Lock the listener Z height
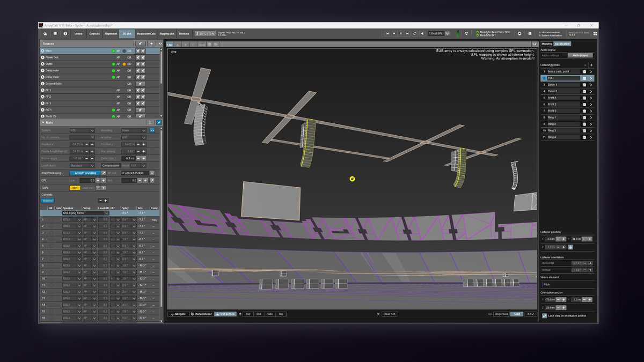 [570, 247]
